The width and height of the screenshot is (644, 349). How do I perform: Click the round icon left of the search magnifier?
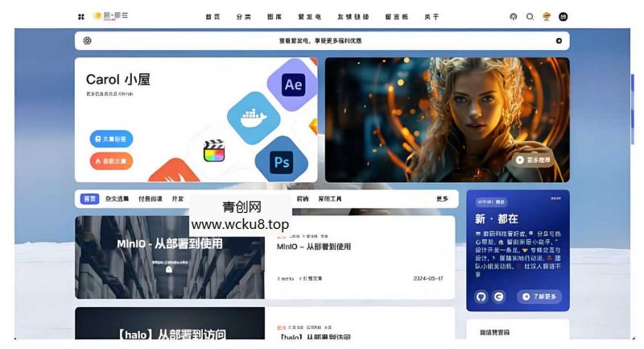click(x=513, y=17)
